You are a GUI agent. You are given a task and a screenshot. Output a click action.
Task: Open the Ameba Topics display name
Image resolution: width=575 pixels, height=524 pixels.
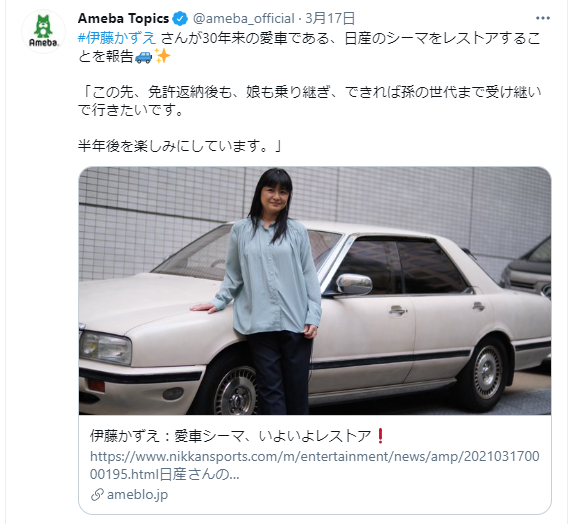pos(123,18)
